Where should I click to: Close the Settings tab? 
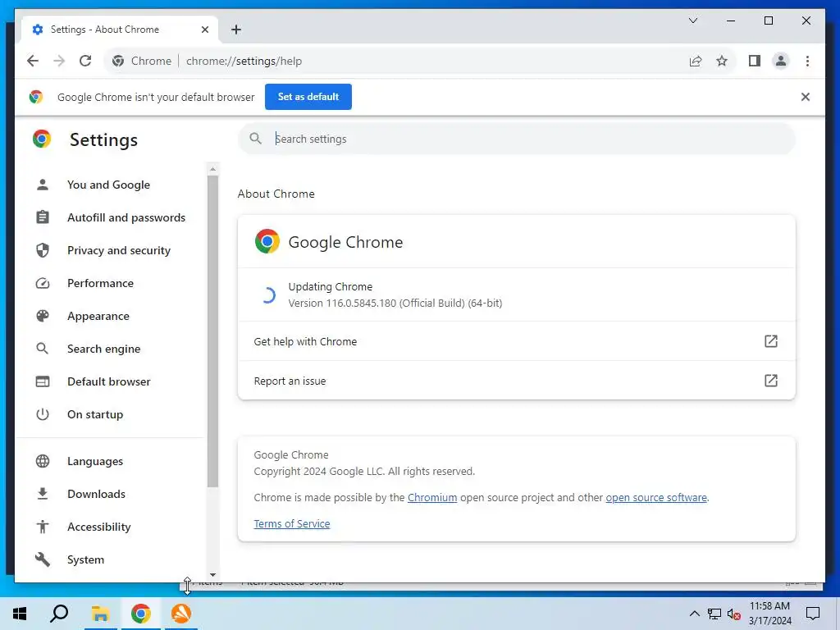[x=204, y=30]
